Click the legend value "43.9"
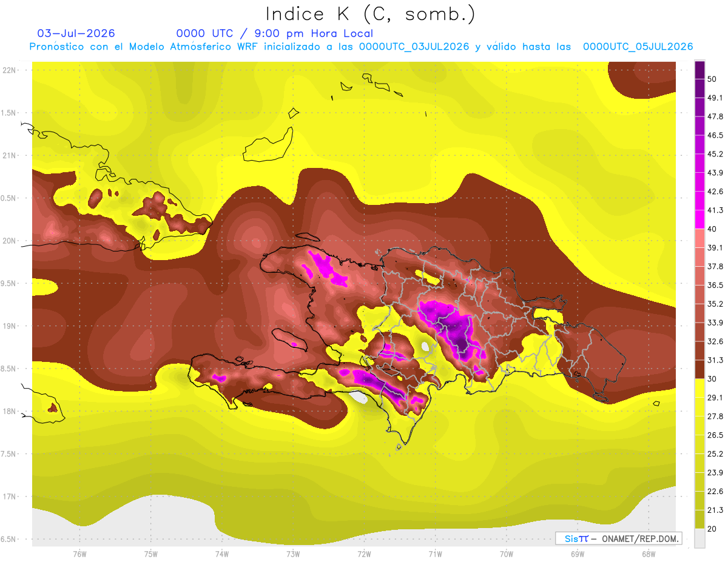The image size is (728, 562). [715, 173]
